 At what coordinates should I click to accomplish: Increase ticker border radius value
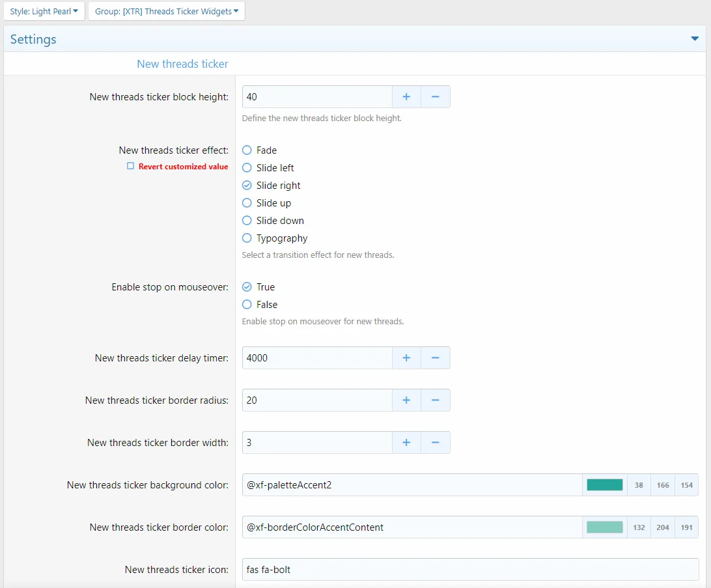pyautogui.click(x=406, y=400)
